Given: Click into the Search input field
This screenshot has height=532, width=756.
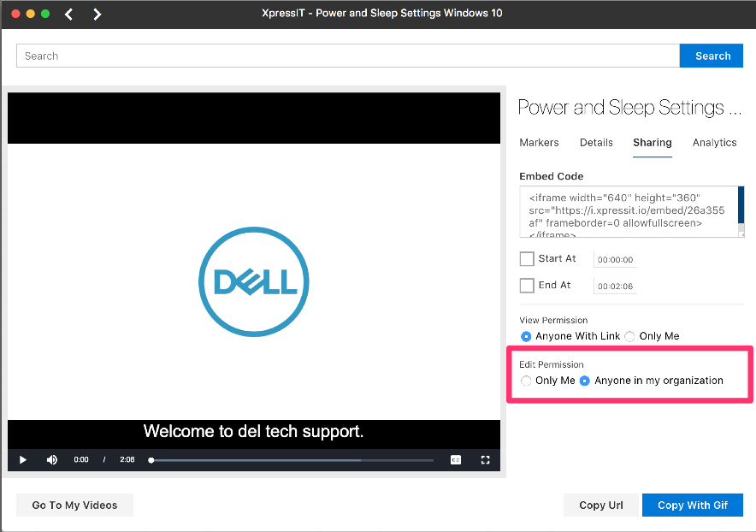Looking at the screenshot, I should 348,56.
